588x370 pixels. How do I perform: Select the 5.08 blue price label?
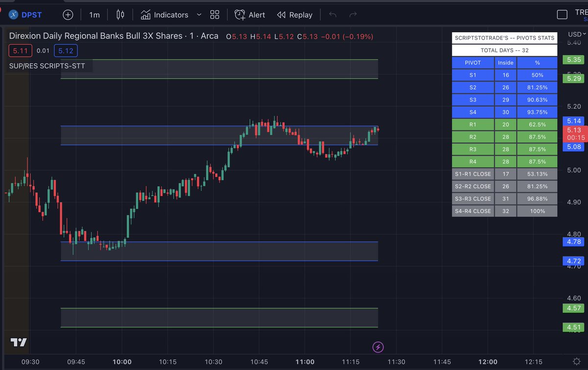[x=573, y=146]
